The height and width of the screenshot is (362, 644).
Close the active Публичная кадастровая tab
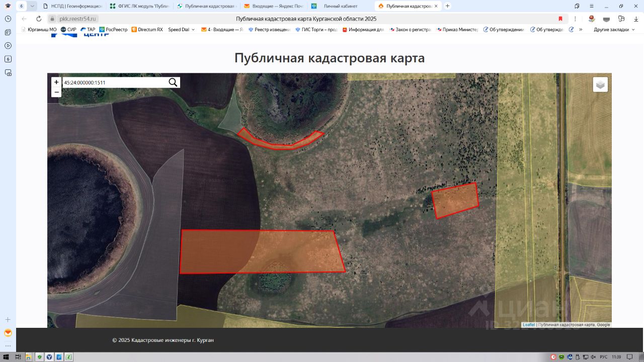click(x=436, y=6)
